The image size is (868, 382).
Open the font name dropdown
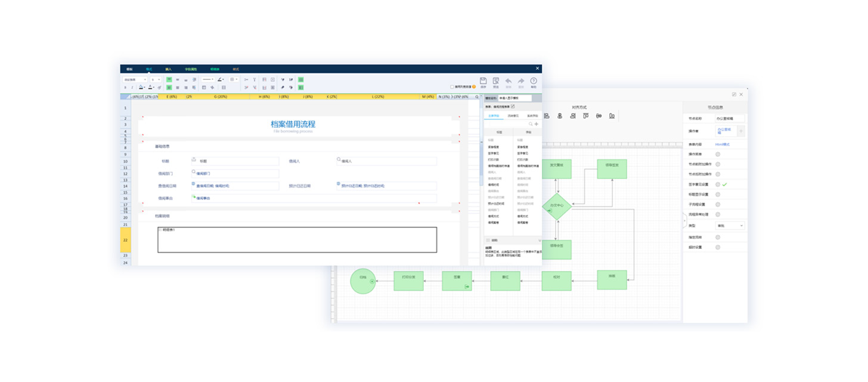(x=135, y=79)
